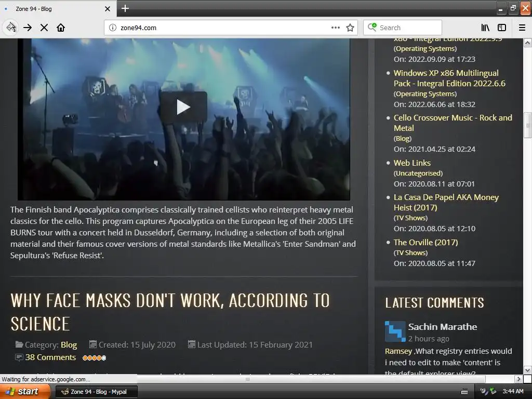Select the Zone 94 - Blog - Mypal taskbar button

[x=96, y=392]
